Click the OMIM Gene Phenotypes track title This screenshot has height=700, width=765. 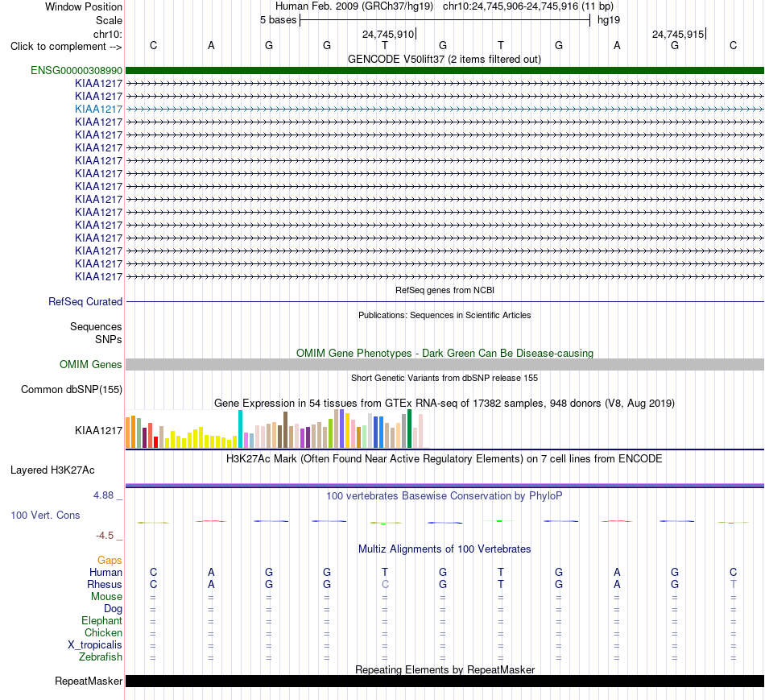point(445,353)
